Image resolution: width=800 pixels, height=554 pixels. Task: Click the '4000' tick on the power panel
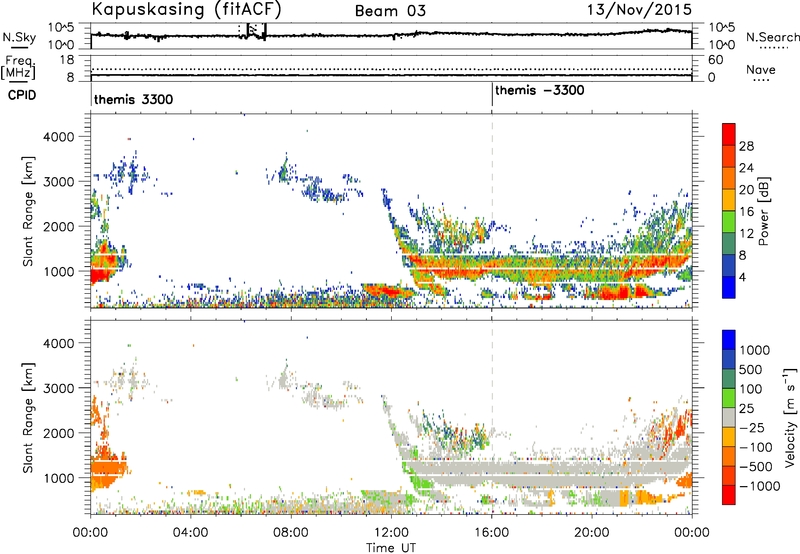pos(58,137)
